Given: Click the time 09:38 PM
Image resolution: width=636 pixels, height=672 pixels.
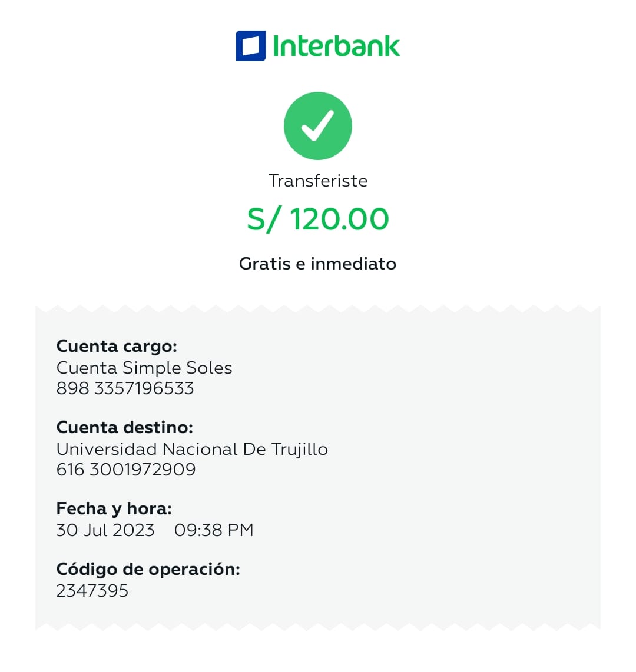Looking at the screenshot, I should (x=214, y=530).
